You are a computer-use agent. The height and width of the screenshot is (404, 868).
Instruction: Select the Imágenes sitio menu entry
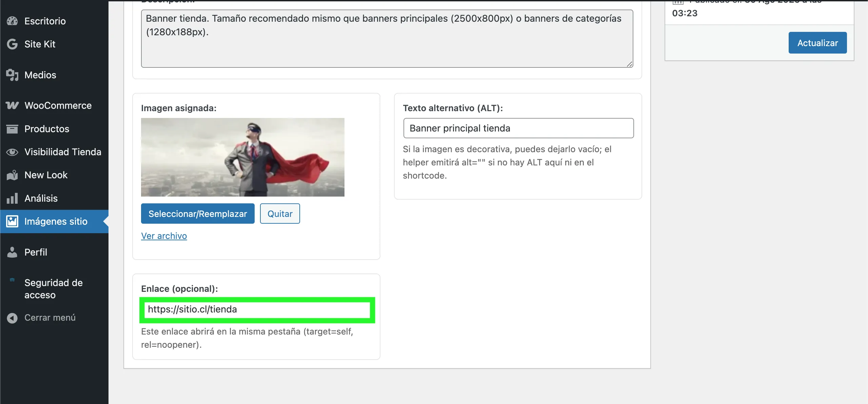[x=56, y=221]
